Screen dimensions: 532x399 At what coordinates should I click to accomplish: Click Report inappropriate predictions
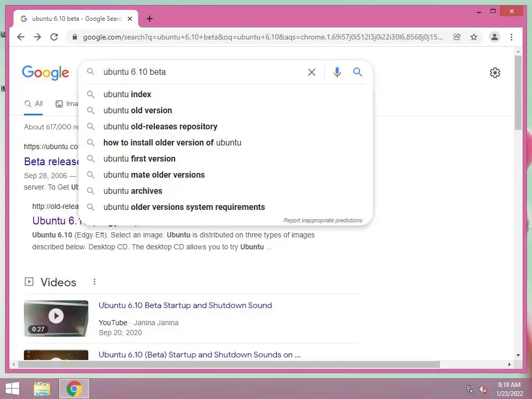point(323,220)
